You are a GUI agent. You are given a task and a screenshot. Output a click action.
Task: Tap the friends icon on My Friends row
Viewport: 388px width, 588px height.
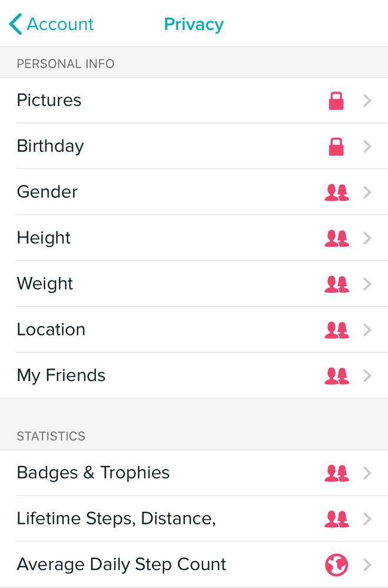(336, 376)
